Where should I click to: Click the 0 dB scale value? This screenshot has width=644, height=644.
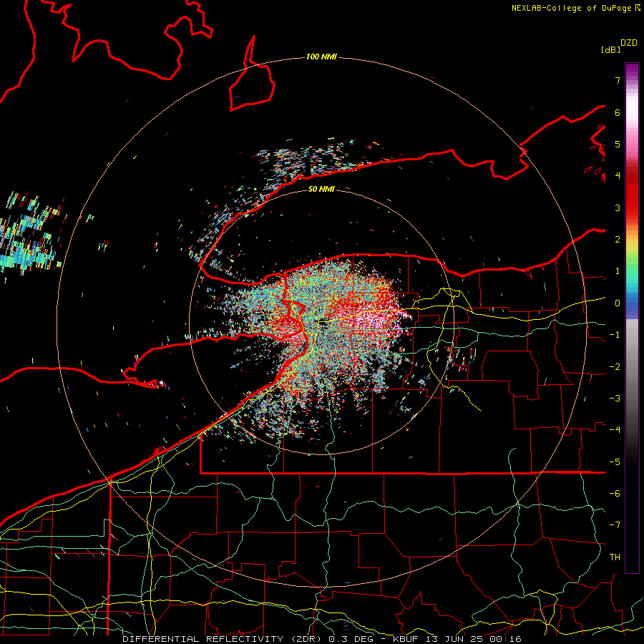618,303
